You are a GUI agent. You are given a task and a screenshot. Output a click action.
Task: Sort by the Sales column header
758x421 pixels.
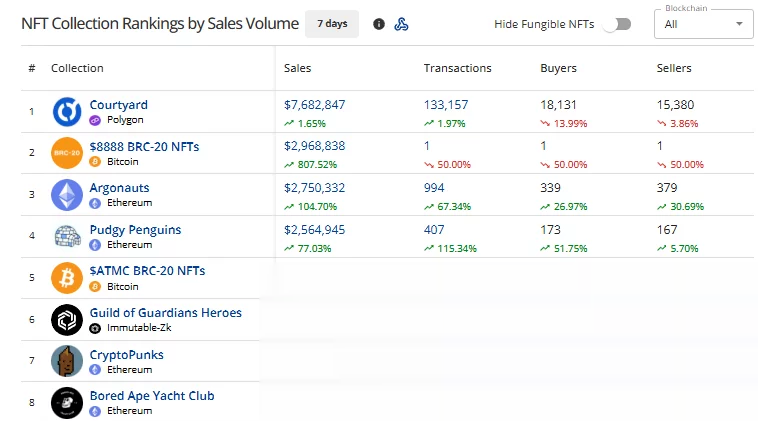[297, 68]
